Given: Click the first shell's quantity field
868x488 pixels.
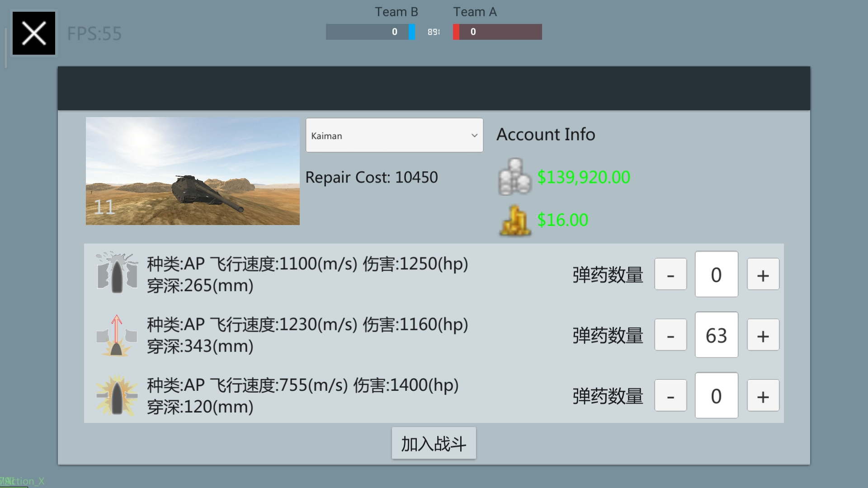Looking at the screenshot, I should [717, 274].
